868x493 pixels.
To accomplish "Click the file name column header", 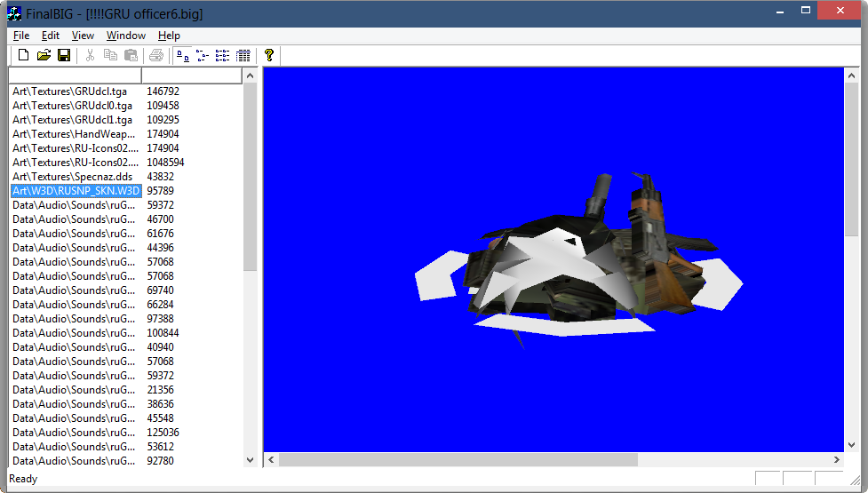I will [75, 76].
